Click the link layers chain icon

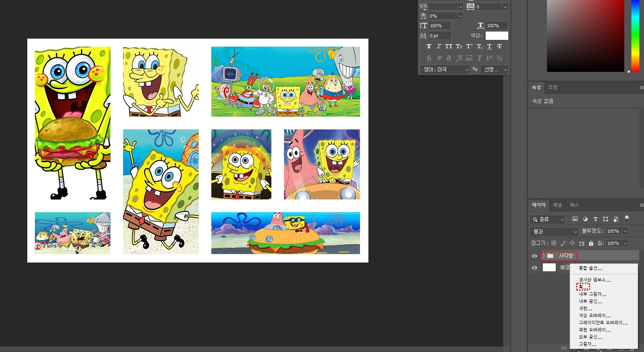[x=564, y=348]
